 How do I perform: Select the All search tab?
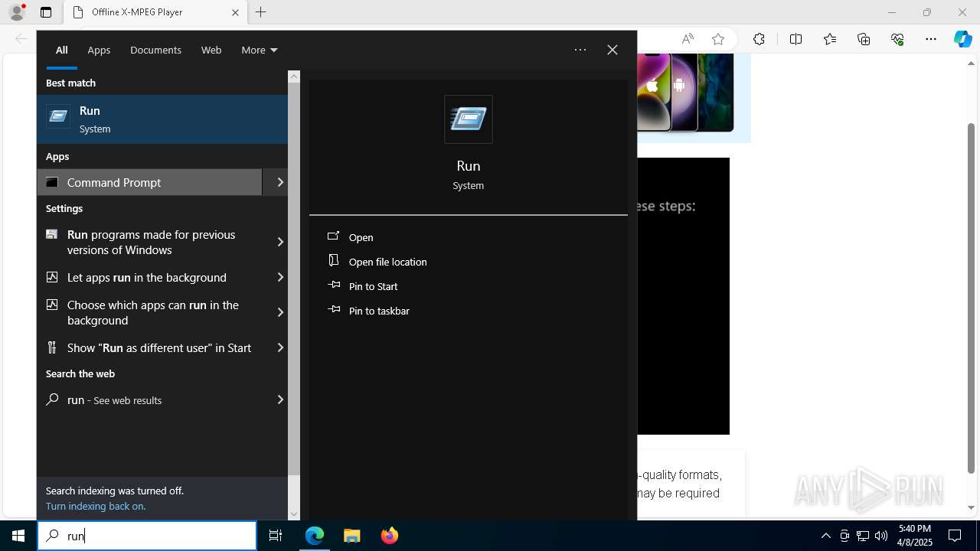tap(62, 50)
